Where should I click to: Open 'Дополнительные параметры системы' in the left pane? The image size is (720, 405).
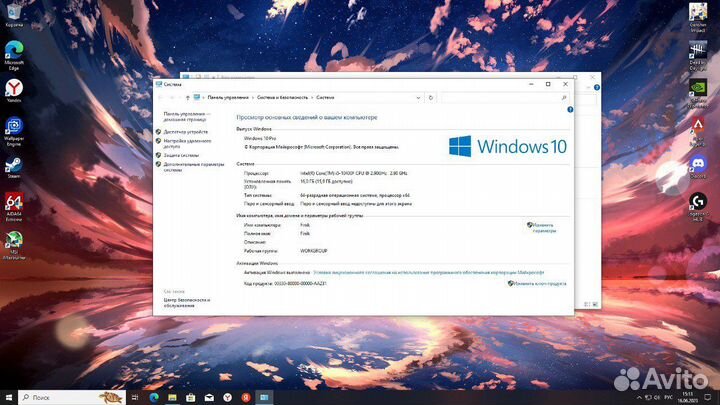click(194, 167)
